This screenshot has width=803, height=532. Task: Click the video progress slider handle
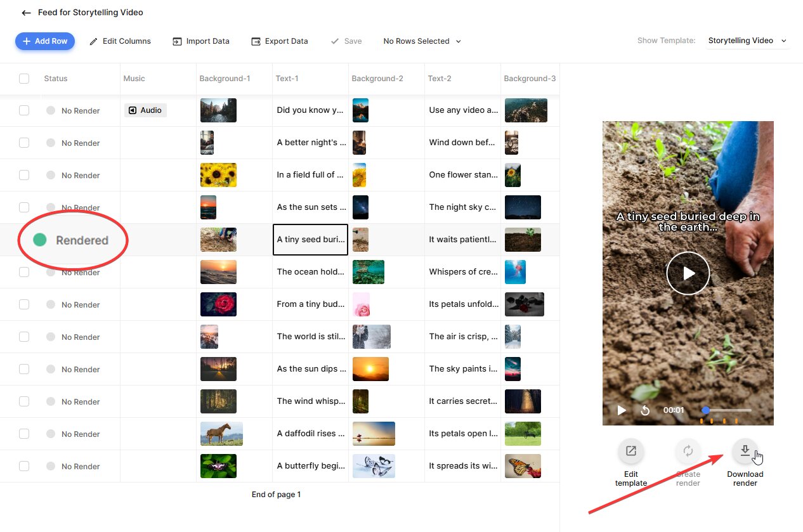(706, 410)
